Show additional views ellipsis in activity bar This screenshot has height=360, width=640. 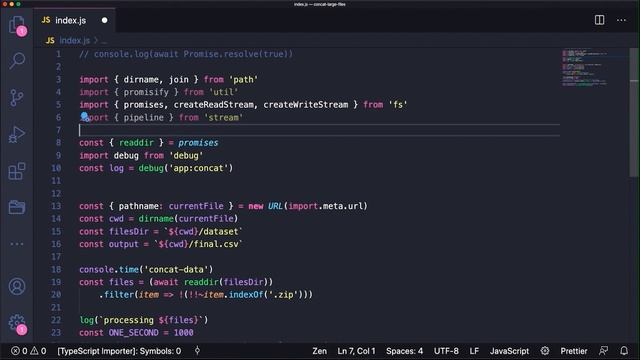coord(17,244)
